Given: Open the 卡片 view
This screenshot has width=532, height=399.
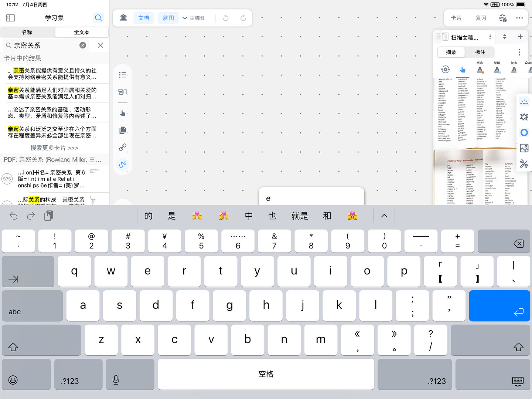Looking at the screenshot, I should point(457,18).
